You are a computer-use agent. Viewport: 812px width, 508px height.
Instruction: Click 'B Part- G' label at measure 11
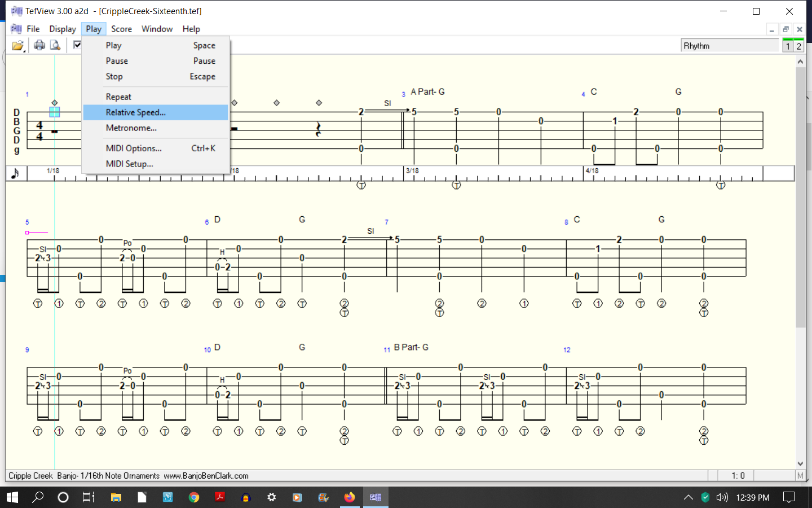[x=411, y=347]
